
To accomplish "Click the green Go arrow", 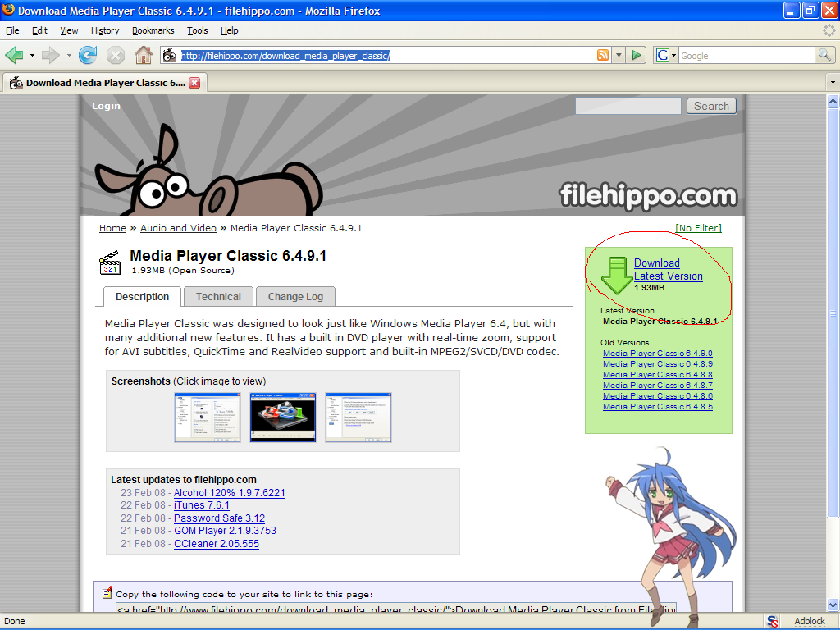I will point(637,55).
